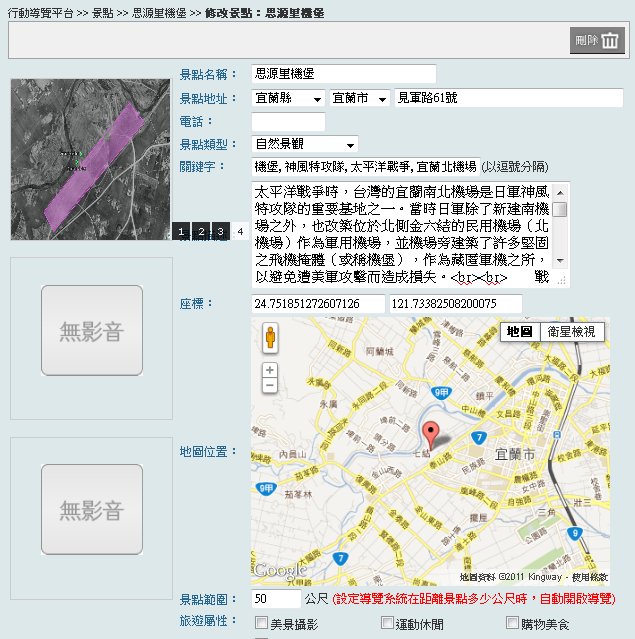Click the 刪除 trash delete button
635x639 pixels.
click(597, 40)
